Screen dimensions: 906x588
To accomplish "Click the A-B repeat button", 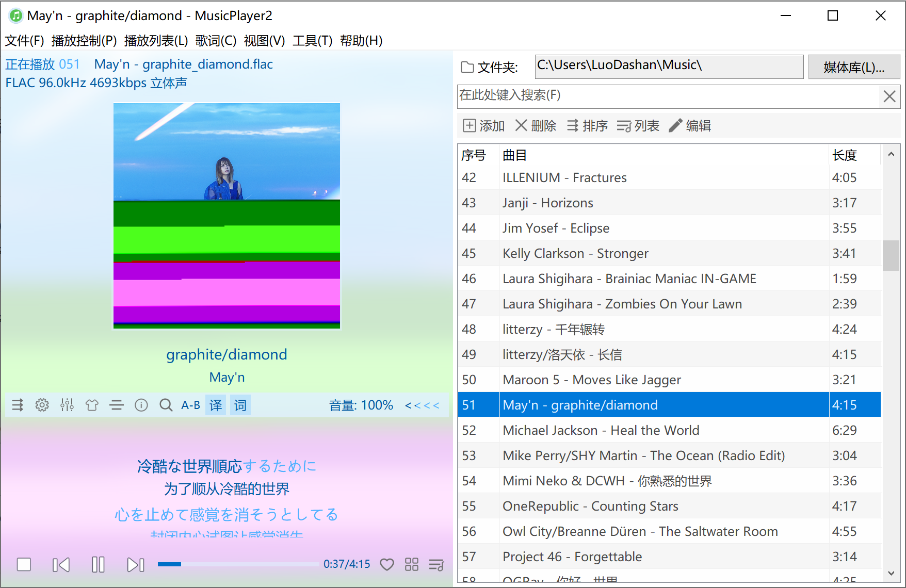I will coord(191,405).
